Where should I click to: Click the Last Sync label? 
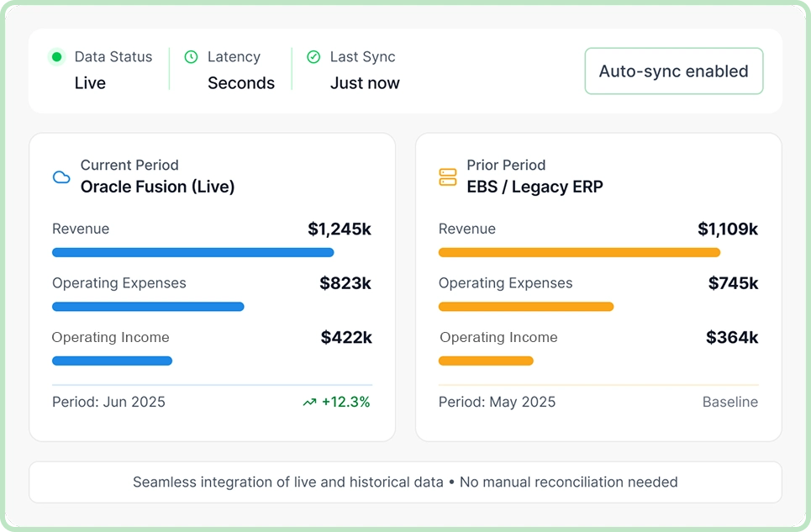point(362,57)
